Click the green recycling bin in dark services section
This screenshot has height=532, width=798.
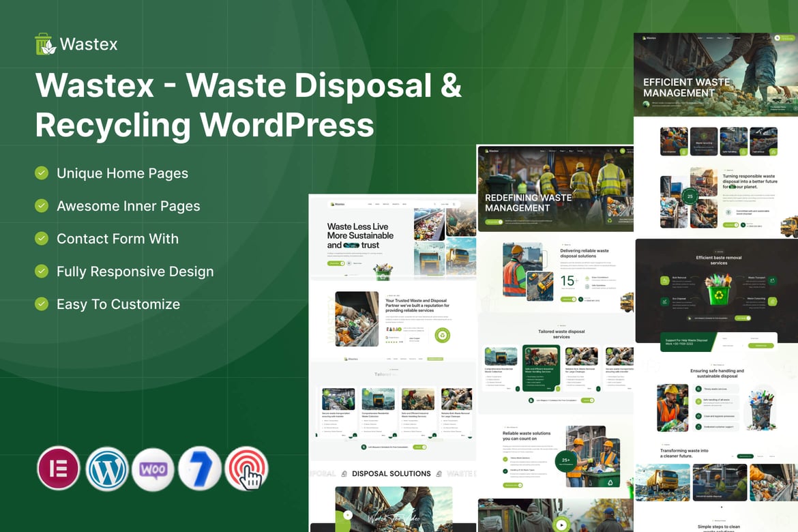click(x=719, y=291)
